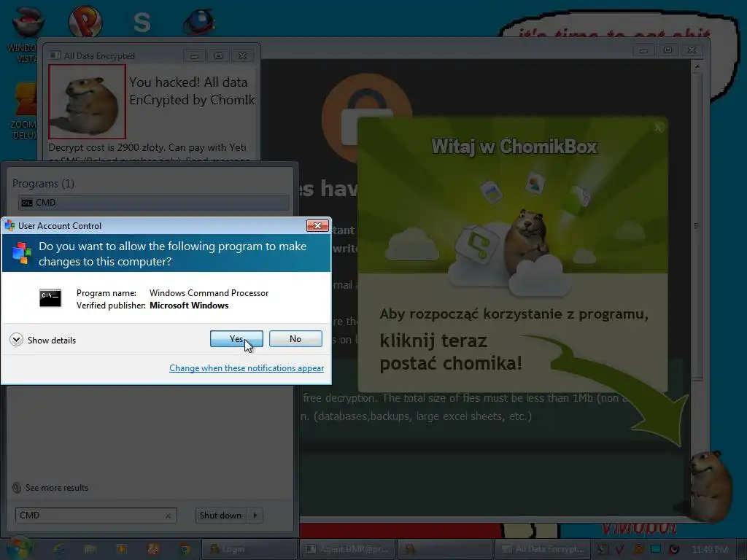Maximize the All Data Encrypted window
This screenshot has height=560, width=747.
[218, 56]
